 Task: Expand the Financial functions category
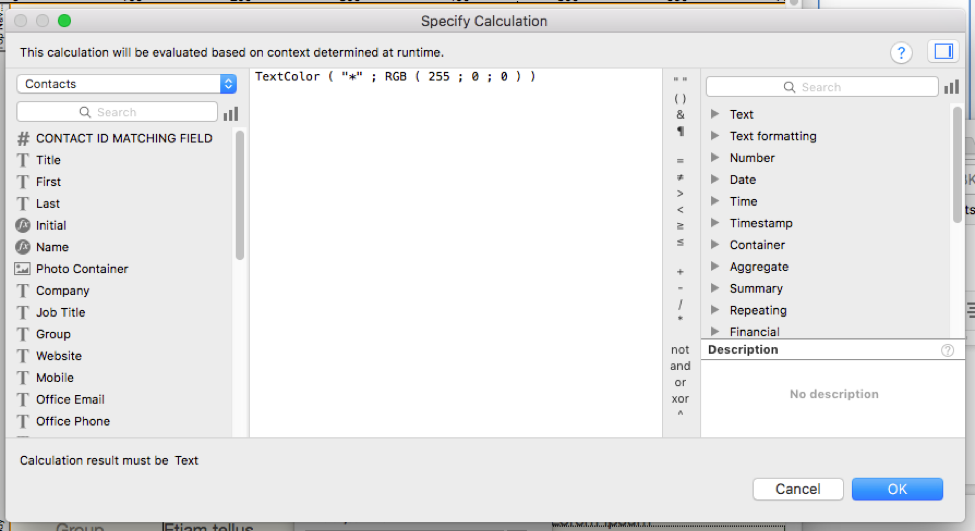[x=715, y=331]
